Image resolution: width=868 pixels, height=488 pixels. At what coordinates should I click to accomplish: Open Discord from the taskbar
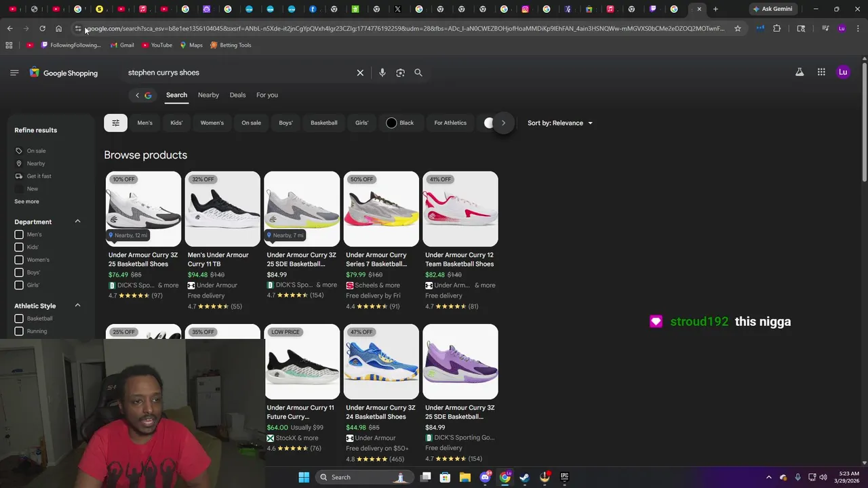tap(485, 477)
